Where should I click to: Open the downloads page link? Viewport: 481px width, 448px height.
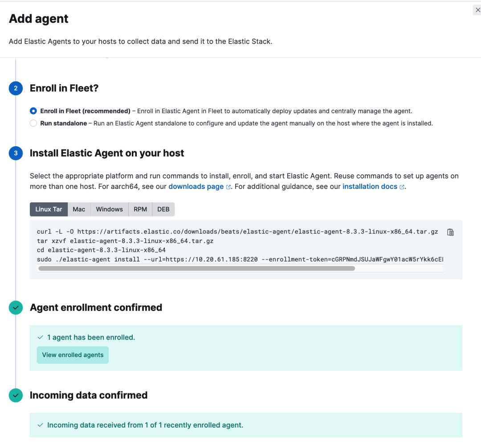click(196, 187)
